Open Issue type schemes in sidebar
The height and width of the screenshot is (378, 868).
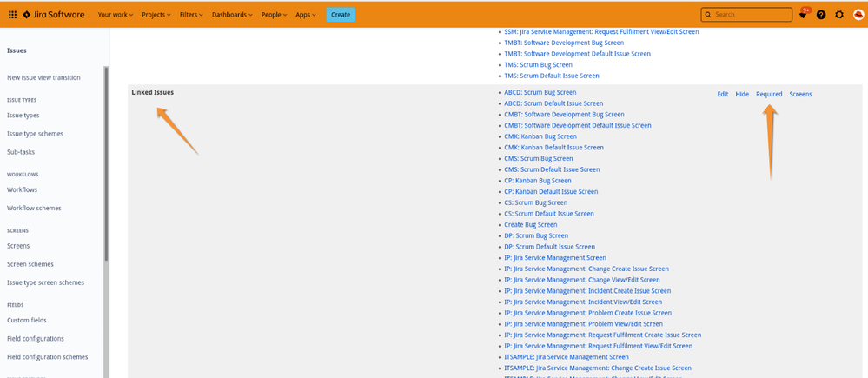35,134
